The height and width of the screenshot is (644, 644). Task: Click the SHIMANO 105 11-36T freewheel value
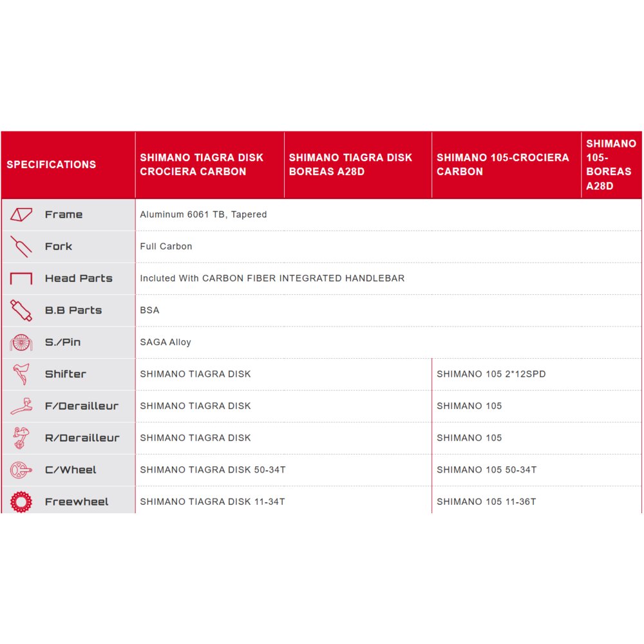pos(486,502)
